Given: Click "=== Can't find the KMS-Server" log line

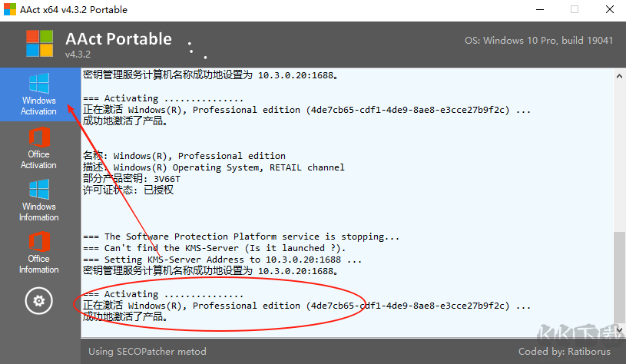Looking at the screenshot, I should point(214,248).
